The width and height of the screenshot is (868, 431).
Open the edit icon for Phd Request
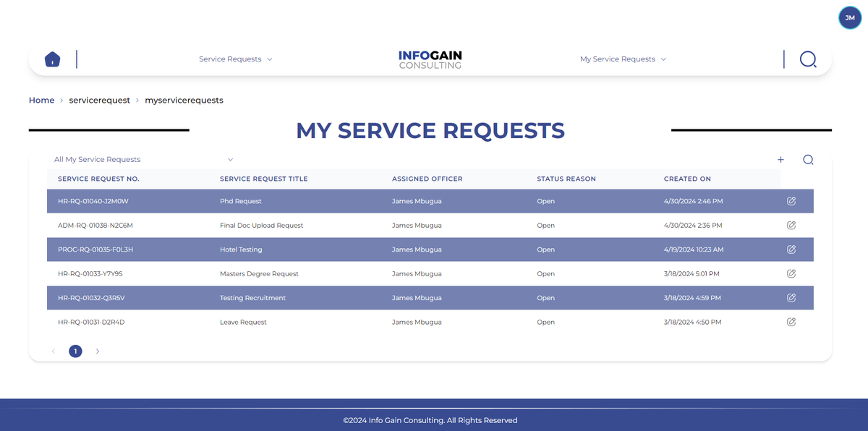point(791,201)
